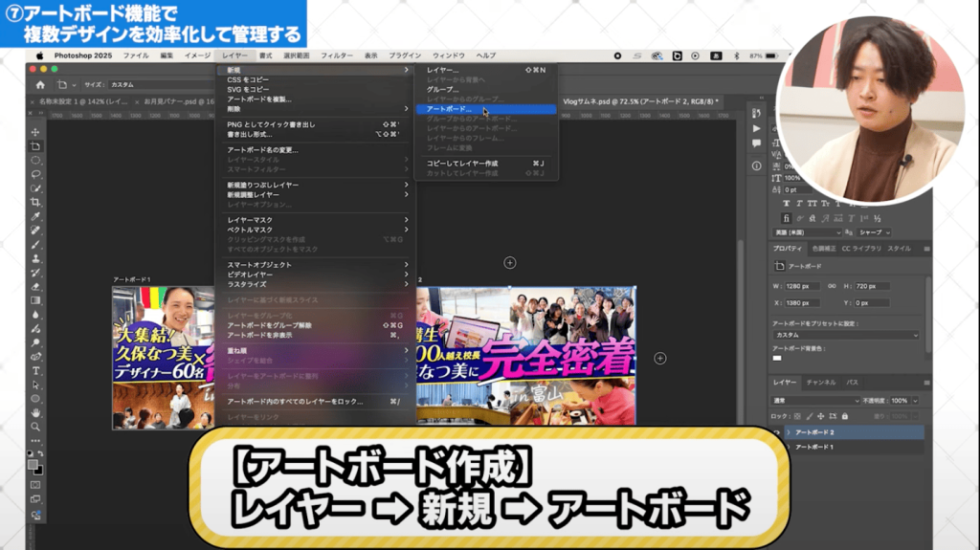Choose PNG としてクイック書き出し menu item
Screen dimensions: 980x550
[315, 124]
